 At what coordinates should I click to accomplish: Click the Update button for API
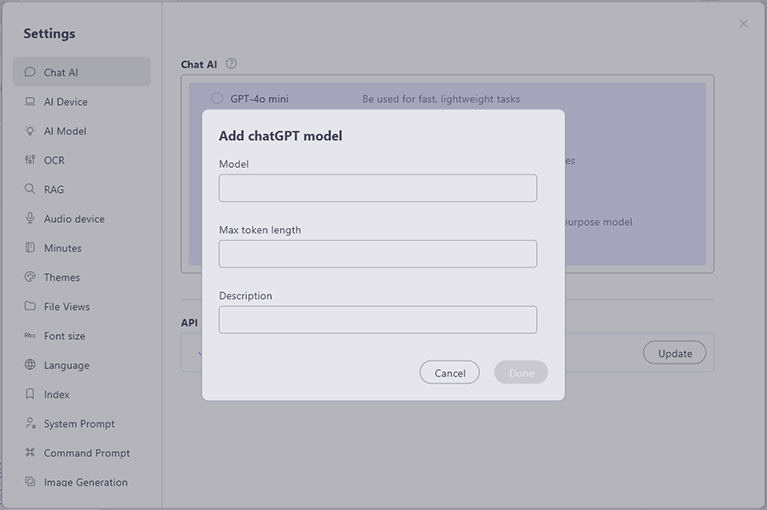click(674, 353)
